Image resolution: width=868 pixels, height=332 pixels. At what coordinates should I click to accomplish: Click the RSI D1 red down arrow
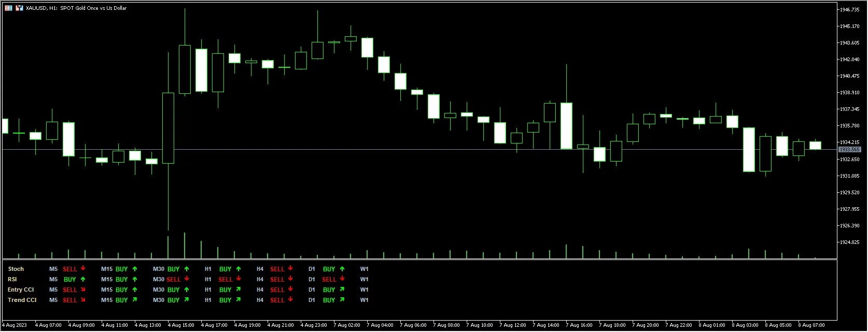[342, 279]
